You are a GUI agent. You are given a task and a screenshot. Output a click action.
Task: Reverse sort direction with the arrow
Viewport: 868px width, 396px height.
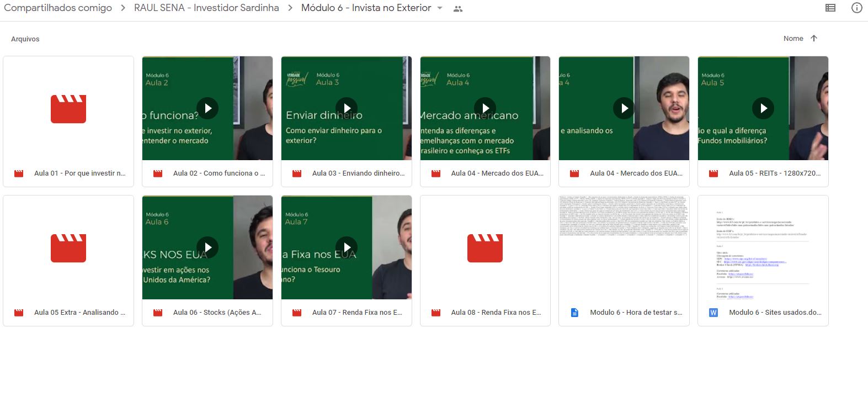point(814,38)
